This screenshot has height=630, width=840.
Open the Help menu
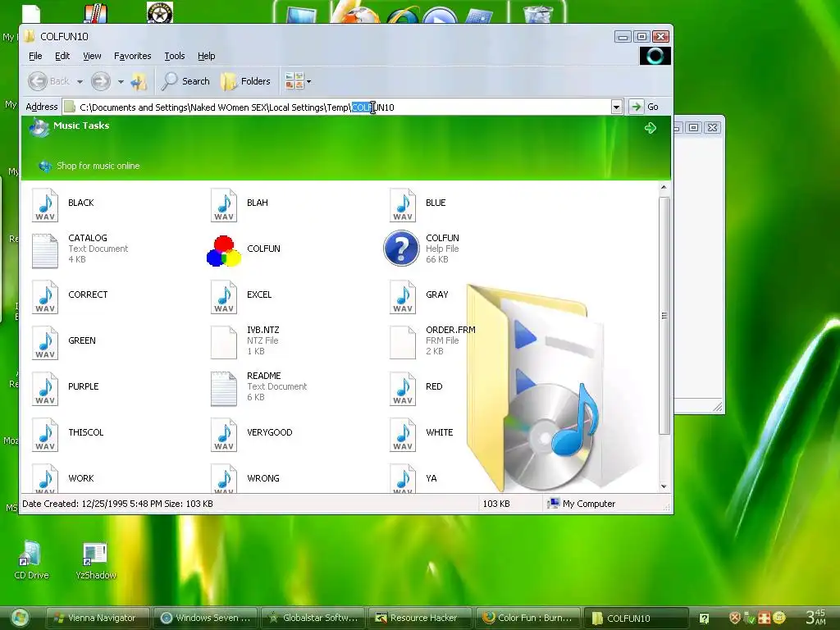tap(206, 56)
